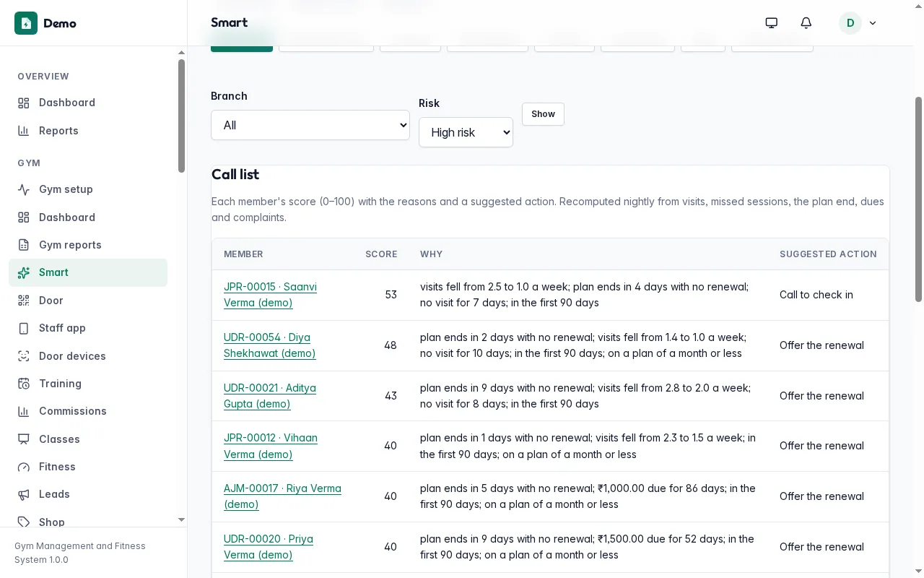Viewport: 924px width, 578px height.
Task: Click the Classes board icon
Action: click(x=24, y=439)
